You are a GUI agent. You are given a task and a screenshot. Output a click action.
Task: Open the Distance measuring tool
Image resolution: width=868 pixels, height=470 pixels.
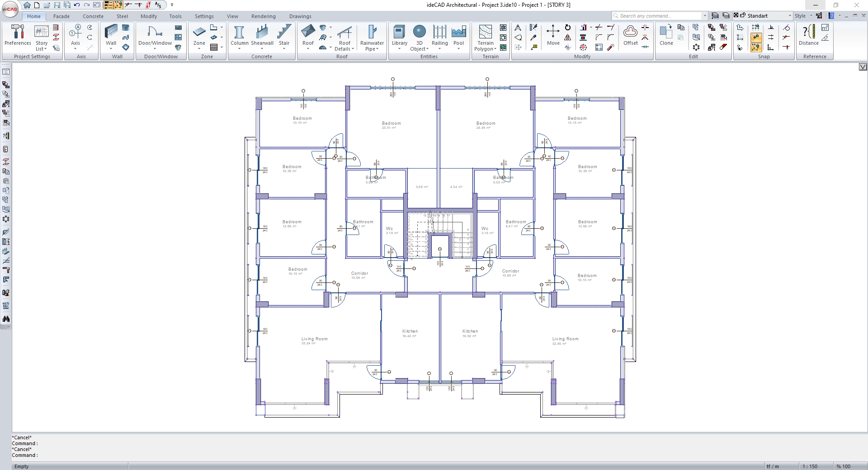click(808, 36)
